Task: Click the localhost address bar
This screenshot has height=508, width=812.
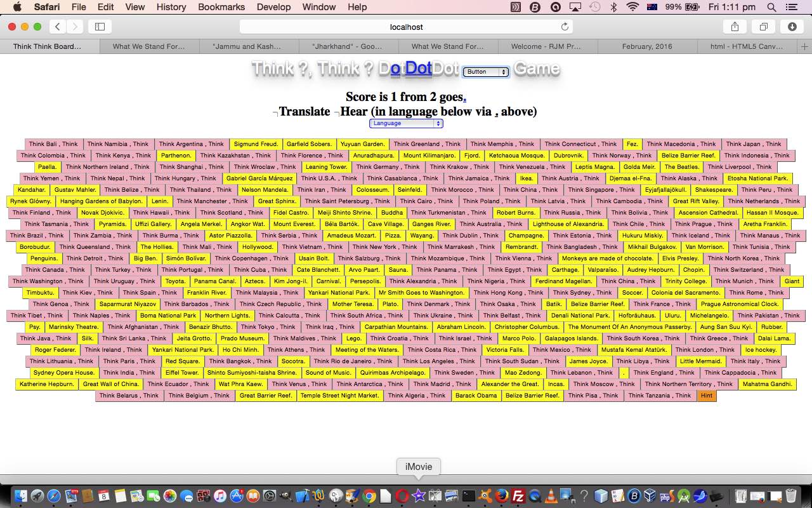Action: coord(406,27)
